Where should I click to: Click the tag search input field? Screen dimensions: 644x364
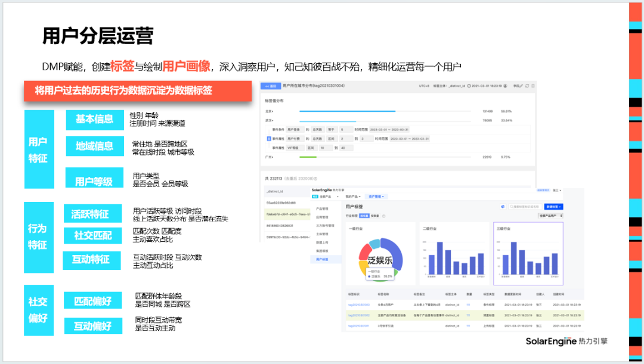pos(525,206)
